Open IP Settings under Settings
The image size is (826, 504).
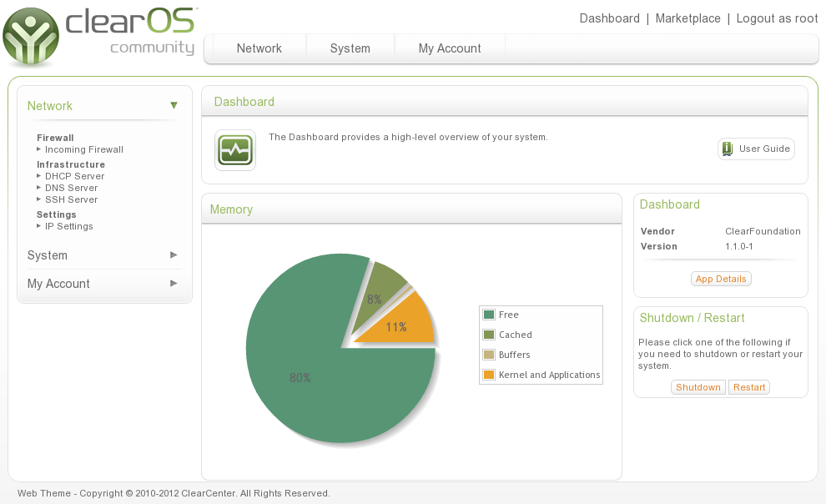(68, 226)
